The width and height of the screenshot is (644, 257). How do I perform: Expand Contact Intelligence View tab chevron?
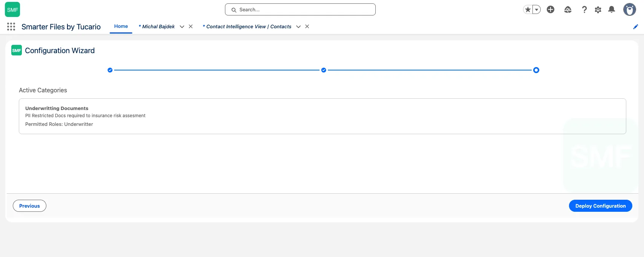coord(298,26)
